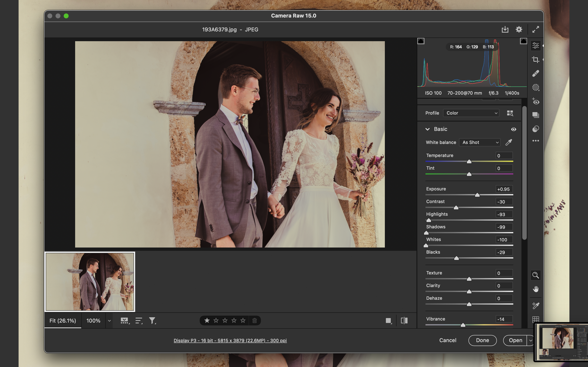
Task: Collapse the Basic panel section
Action: click(x=428, y=129)
